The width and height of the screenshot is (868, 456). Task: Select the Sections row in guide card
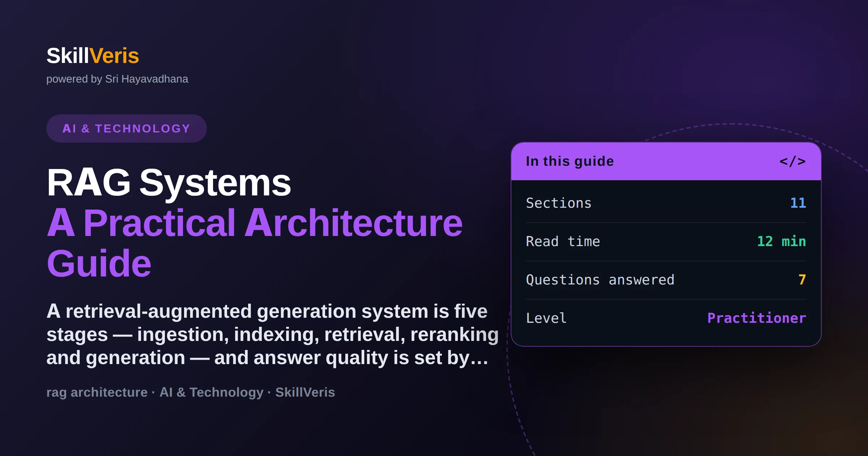click(666, 203)
